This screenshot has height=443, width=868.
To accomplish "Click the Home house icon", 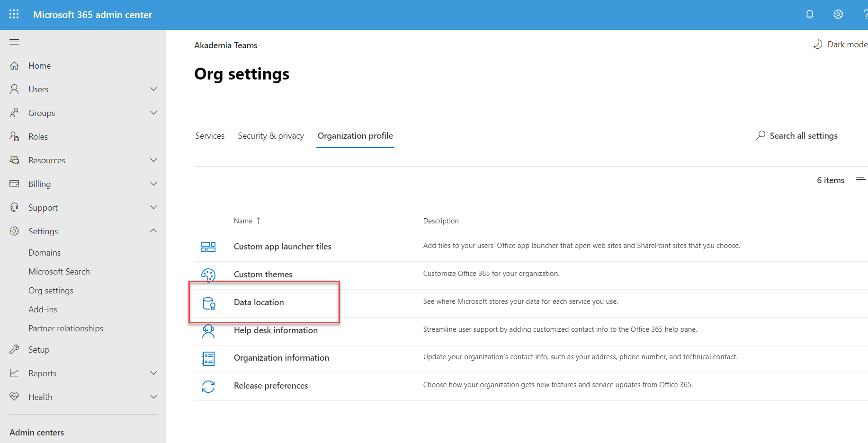I will pyautogui.click(x=15, y=65).
